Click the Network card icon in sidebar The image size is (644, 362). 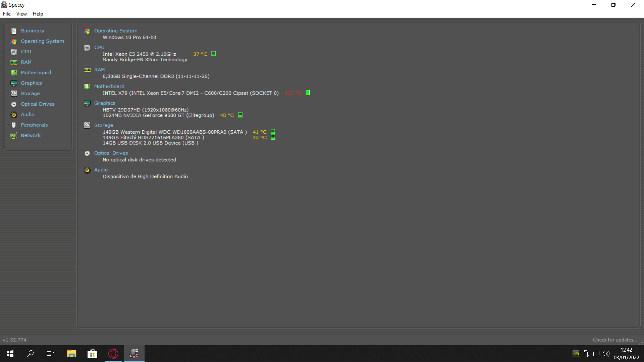point(14,135)
